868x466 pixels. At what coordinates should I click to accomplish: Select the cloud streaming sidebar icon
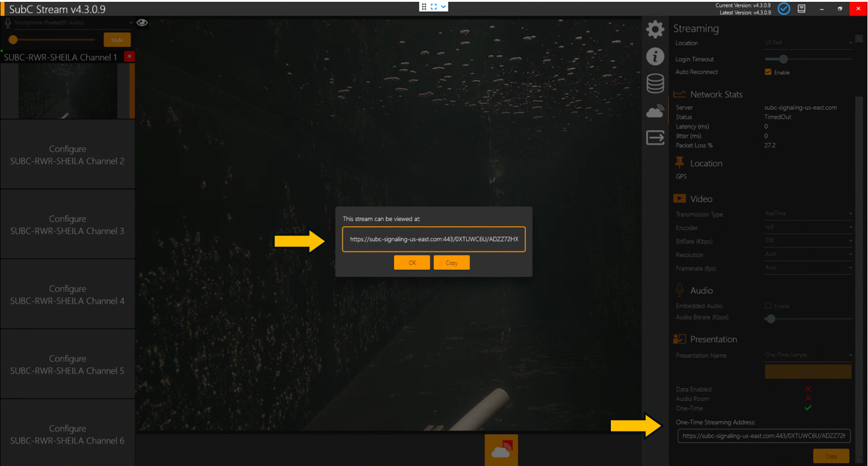(x=655, y=111)
